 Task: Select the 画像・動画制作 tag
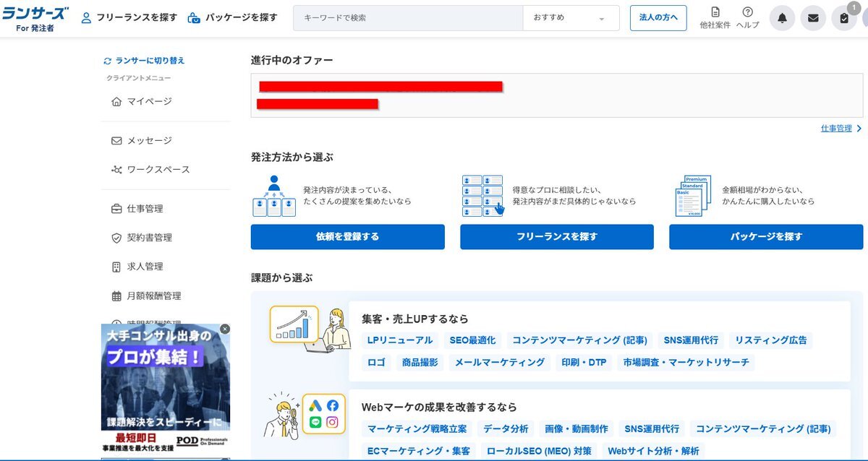(x=576, y=429)
